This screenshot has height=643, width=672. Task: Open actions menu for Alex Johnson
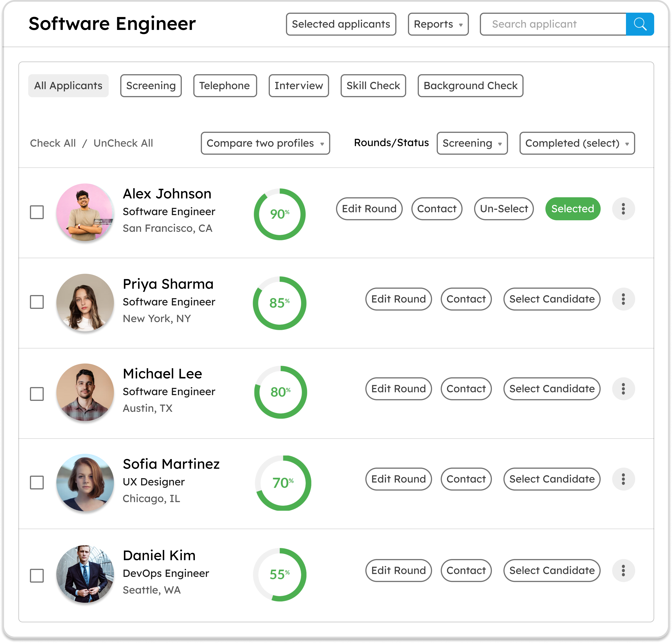(623, 209)
